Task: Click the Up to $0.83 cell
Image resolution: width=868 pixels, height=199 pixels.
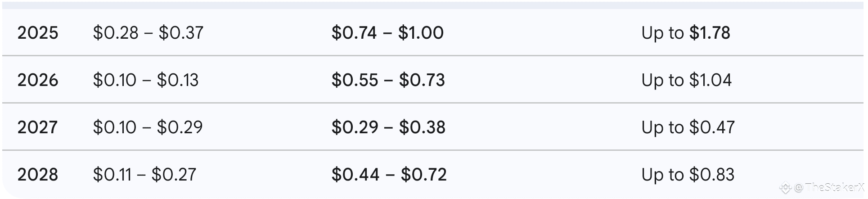Action: 688,175
